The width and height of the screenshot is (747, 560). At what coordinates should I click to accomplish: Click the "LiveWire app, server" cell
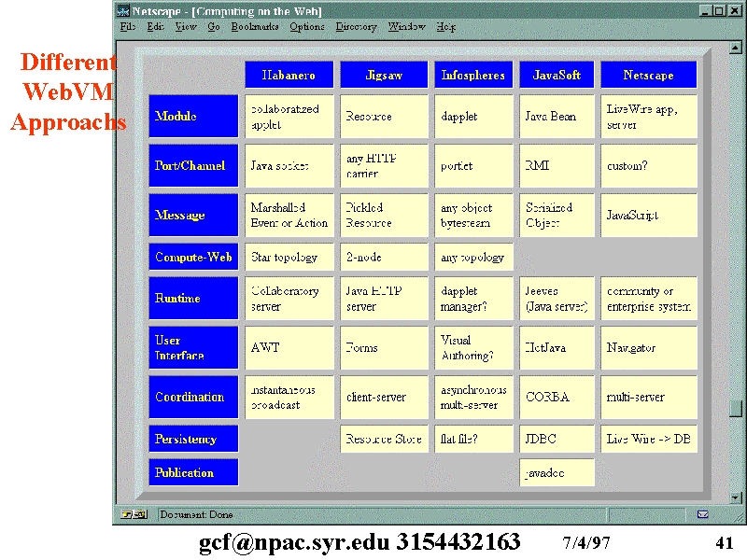pyautogui.click(x=649, y=116)
